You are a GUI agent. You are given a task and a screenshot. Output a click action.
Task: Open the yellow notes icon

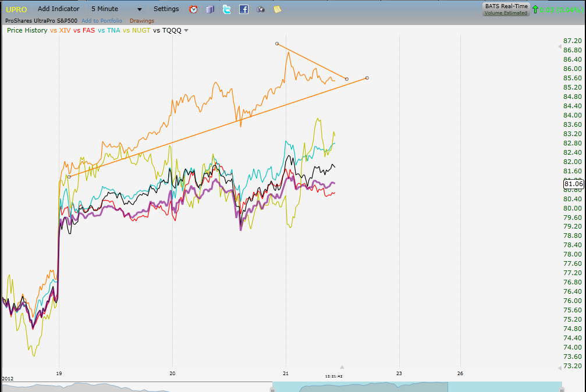pyautogui.click(x=277, y=9)
